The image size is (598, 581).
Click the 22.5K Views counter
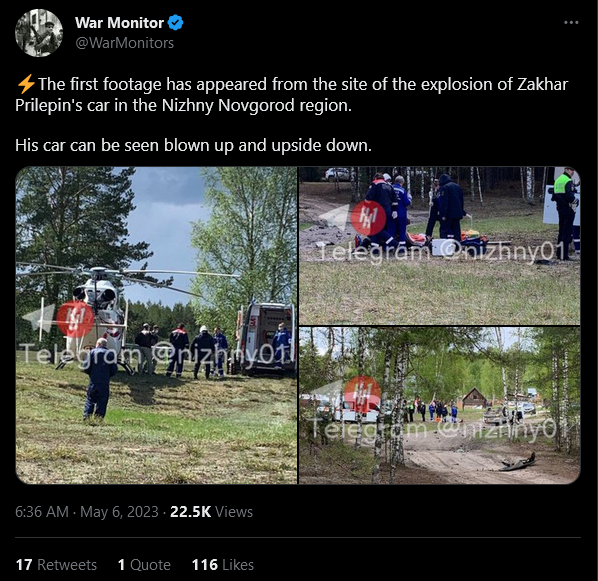pyautogui.click(x=211, y=512)
